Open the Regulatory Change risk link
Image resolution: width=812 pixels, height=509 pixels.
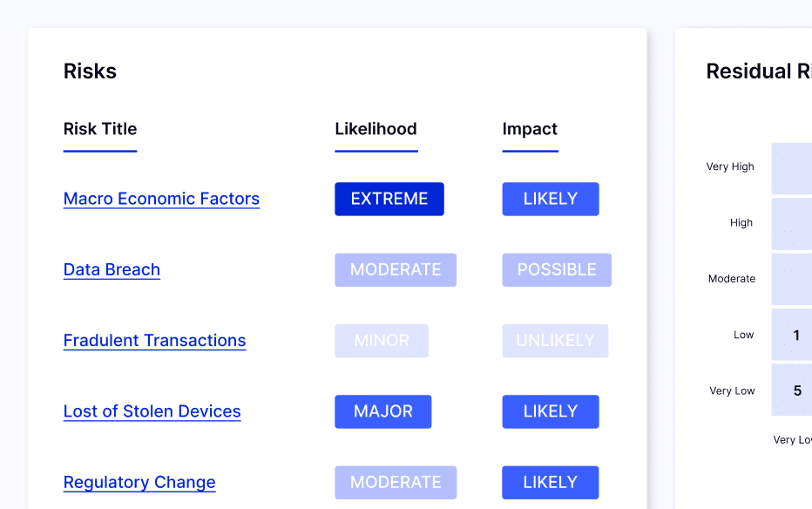[139, 482]
